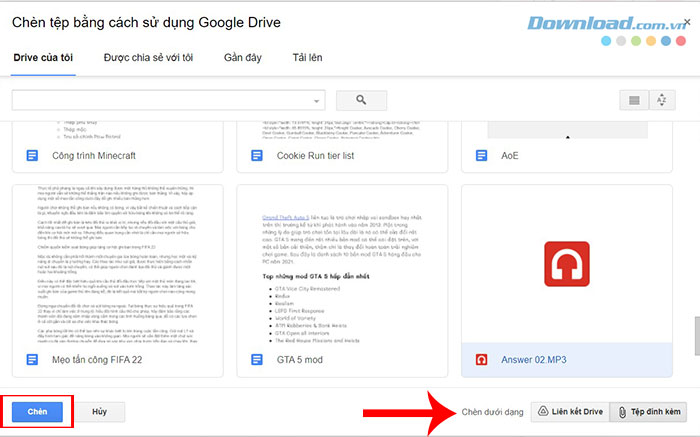Click the GTA 5 mod doc icon
The image size is (700, 437).
click(256, 359)
